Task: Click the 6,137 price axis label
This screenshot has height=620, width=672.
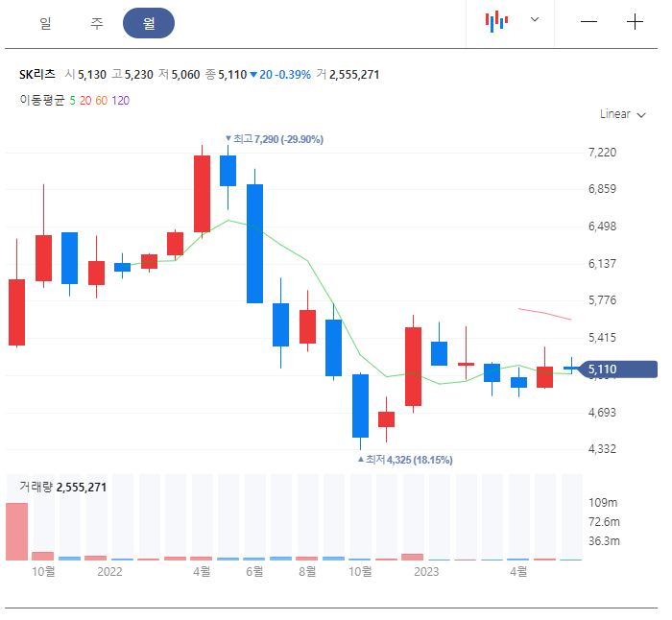Action: click(x=602, y=264)
